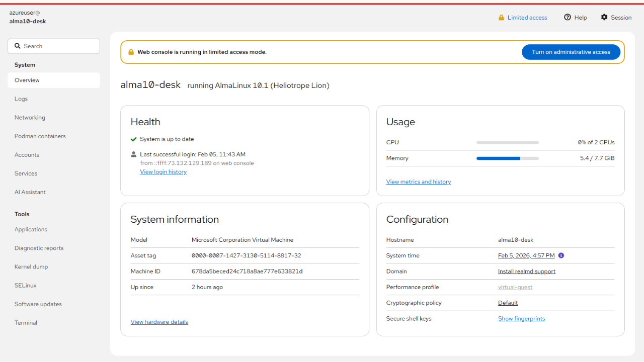Click the virtual-guest performance profile link

pyautogui.click(x=515, y=287)
